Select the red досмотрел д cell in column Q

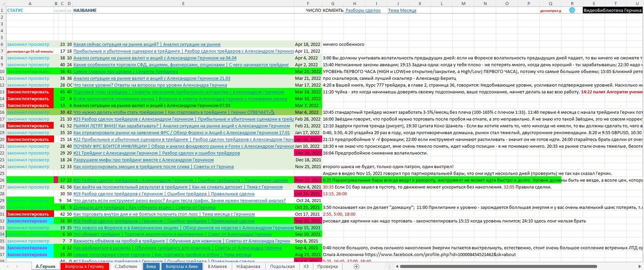click(550, 10)
